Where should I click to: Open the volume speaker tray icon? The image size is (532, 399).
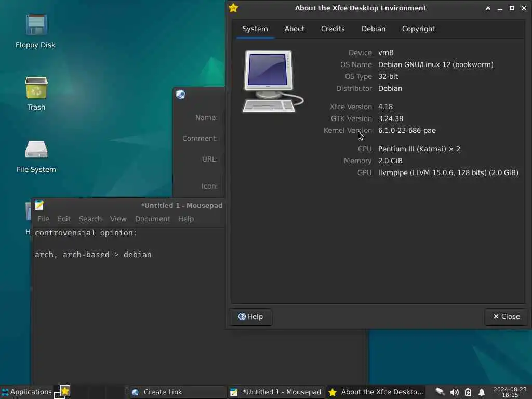coord(454,392)
